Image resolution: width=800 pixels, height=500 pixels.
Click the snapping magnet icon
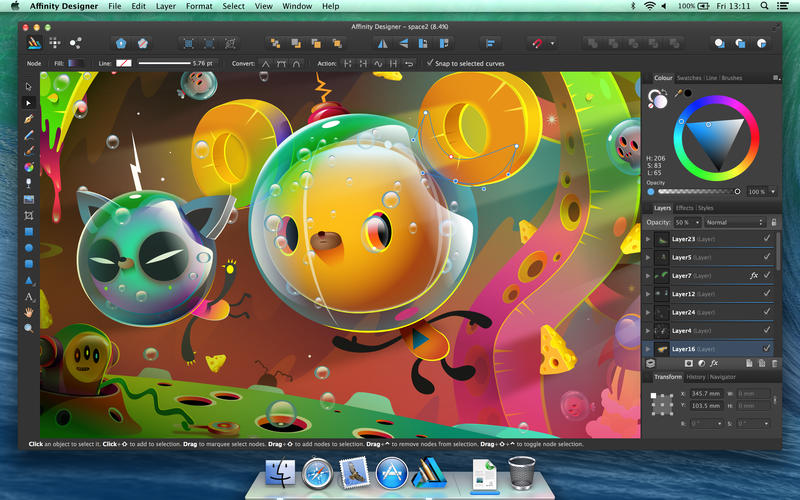tap(538, 44)
